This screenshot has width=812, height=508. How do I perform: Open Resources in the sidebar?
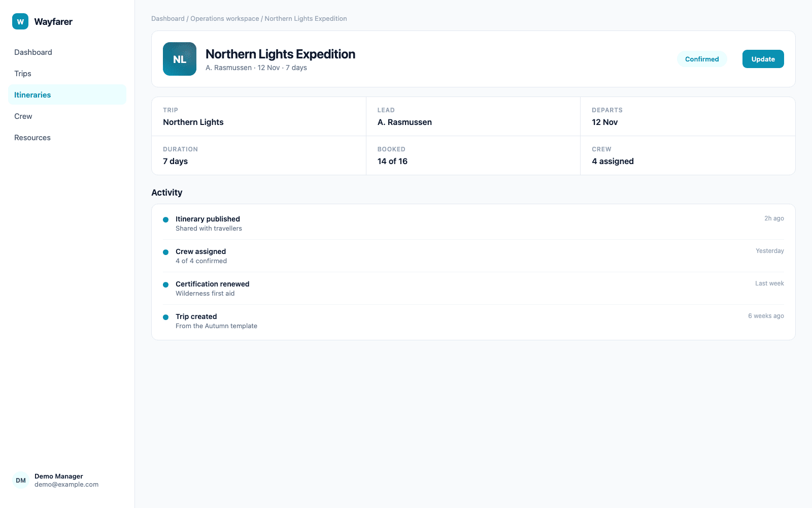(67, 138)
